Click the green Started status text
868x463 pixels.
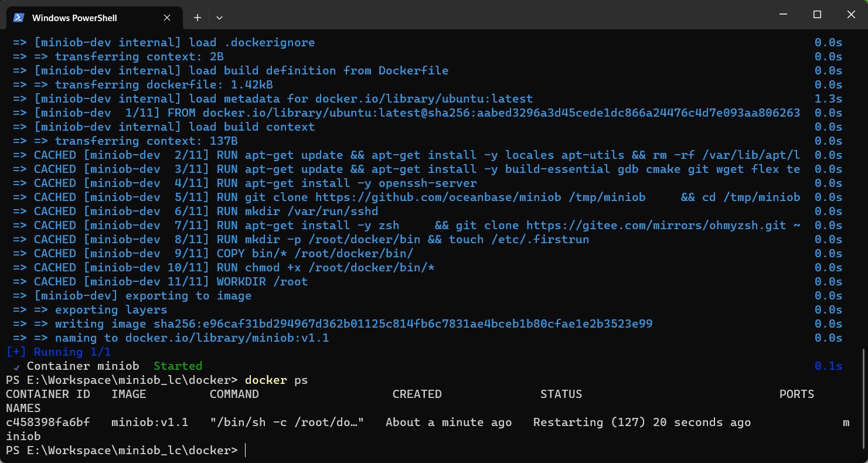pyautogui.click(x=178, y=366)
